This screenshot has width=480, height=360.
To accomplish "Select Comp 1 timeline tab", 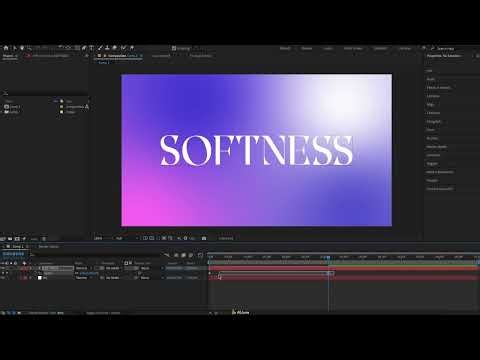I will coord(17,246).
